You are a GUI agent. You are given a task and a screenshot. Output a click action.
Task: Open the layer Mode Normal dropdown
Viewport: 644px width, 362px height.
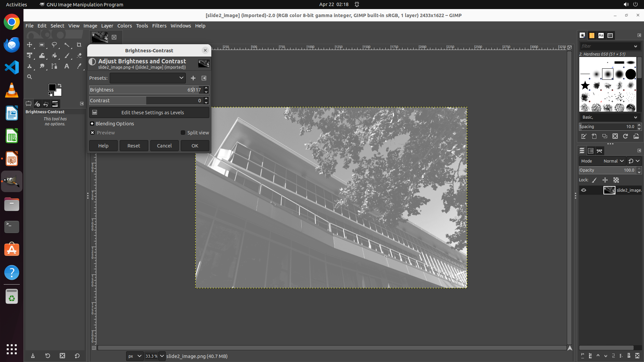(613, 161)
